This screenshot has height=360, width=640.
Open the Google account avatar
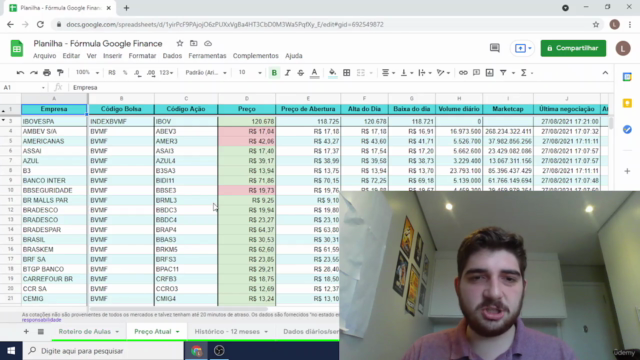pyautogui.click(x=623, y=48)
